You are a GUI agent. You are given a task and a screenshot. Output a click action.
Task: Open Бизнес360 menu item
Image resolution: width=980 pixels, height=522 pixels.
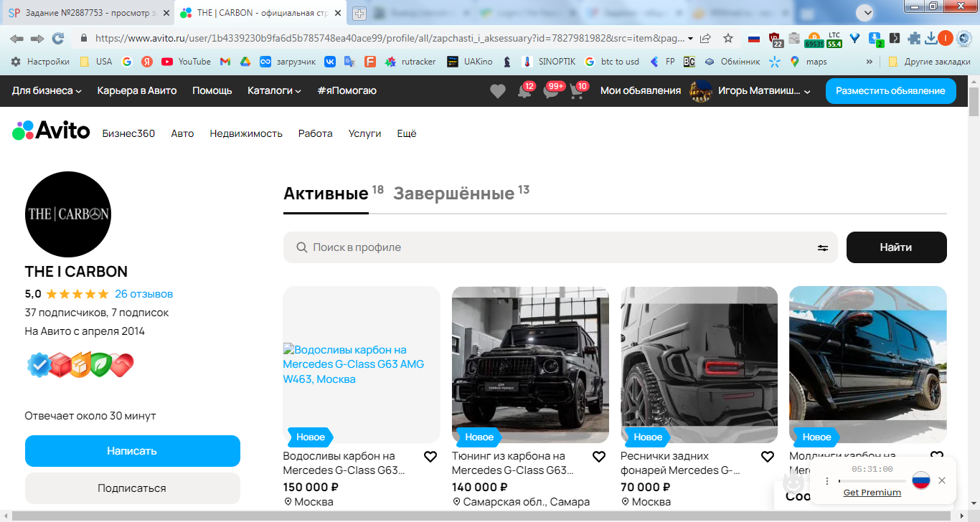pos(128,133)
